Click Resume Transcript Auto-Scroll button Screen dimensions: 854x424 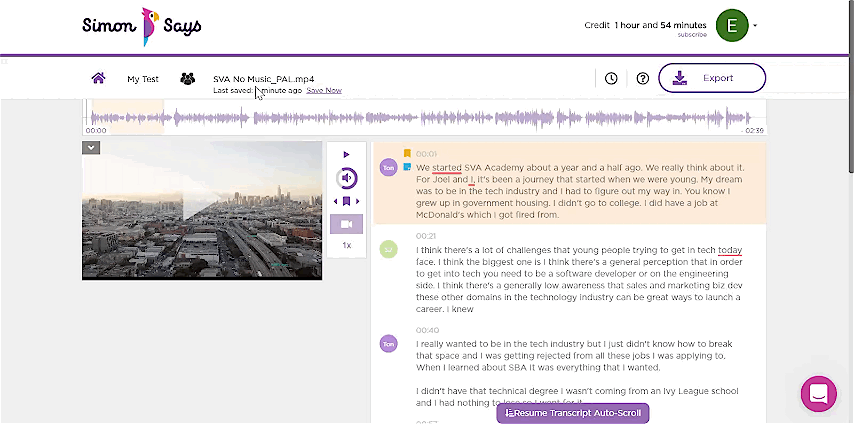(x=573, y=413)
